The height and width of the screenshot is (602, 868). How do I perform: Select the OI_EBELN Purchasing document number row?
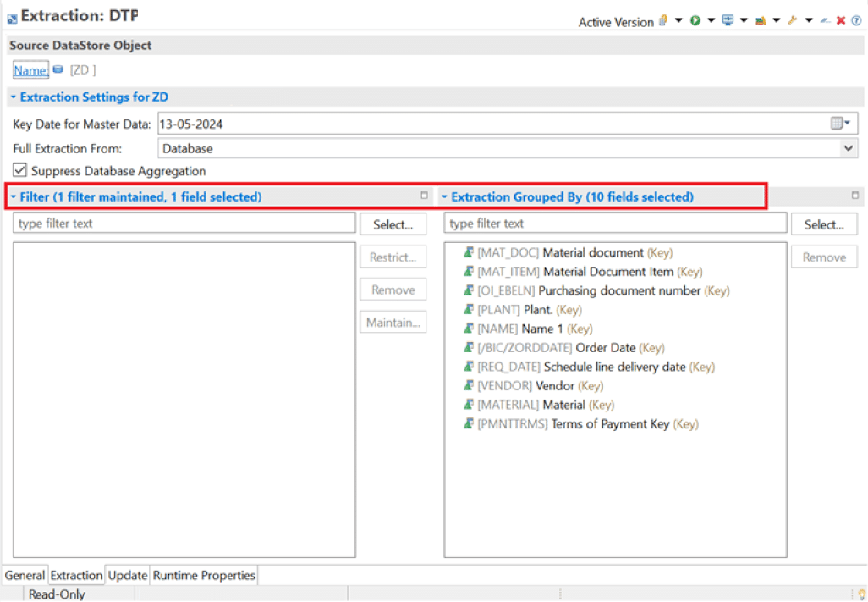(596, 290)
